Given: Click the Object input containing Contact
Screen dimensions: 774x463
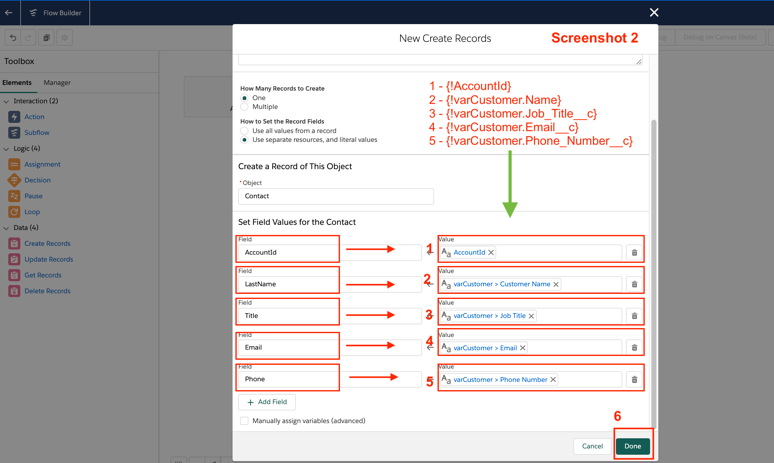Looking at the screenshot, I should click(x=336, y=197).
